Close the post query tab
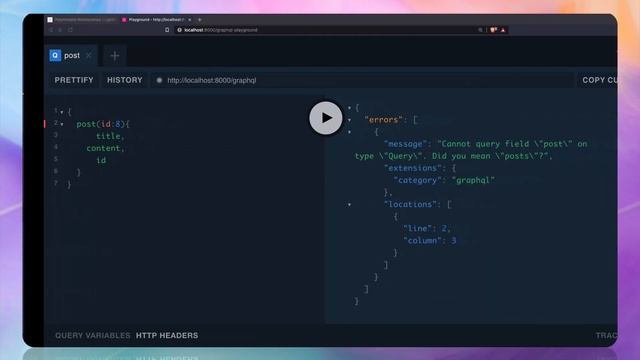The image size is (640, 360). 89,56
